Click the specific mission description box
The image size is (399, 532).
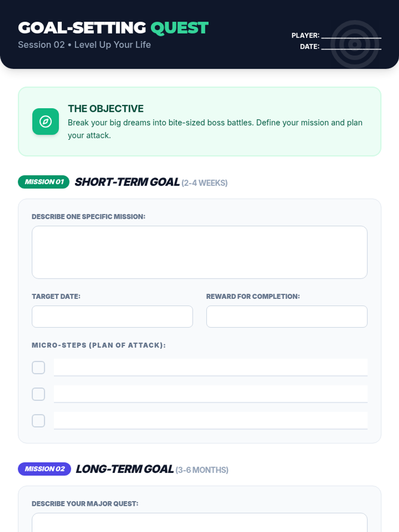click(199, 252)
